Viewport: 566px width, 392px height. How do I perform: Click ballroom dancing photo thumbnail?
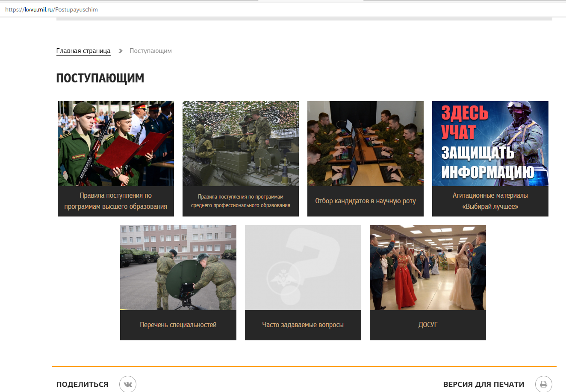428,267
